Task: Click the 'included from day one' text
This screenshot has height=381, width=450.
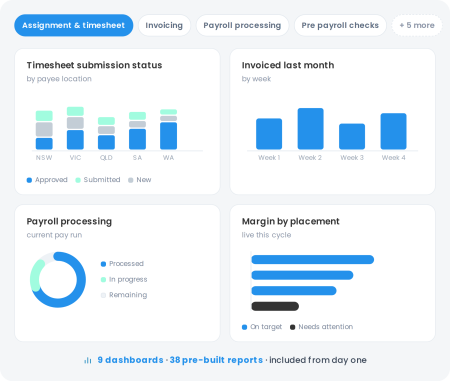Action: [318, 360]
